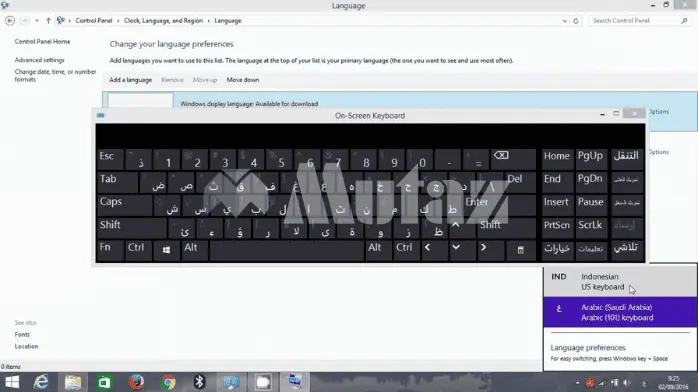The image size is (698, 392).
Task: Launch Firefox from taskbar
Action: click(136, 382)
